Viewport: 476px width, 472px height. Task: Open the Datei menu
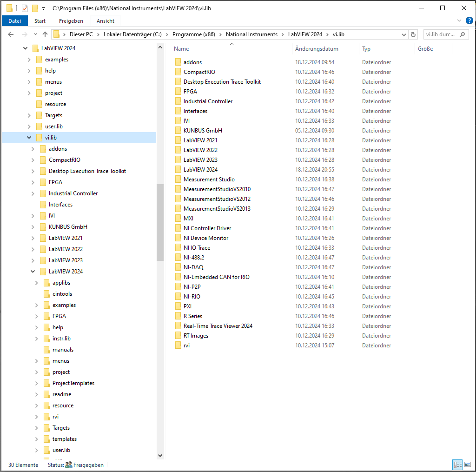14,21
